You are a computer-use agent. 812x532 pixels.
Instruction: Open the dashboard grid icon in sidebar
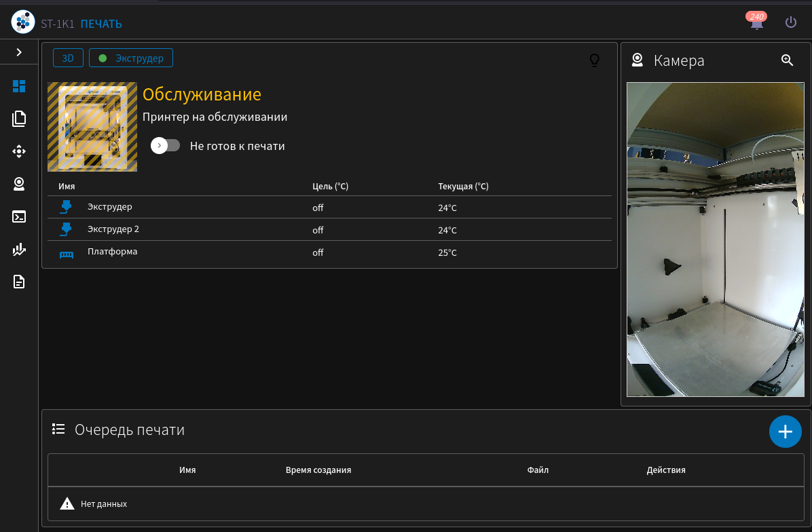coord(19,86)
